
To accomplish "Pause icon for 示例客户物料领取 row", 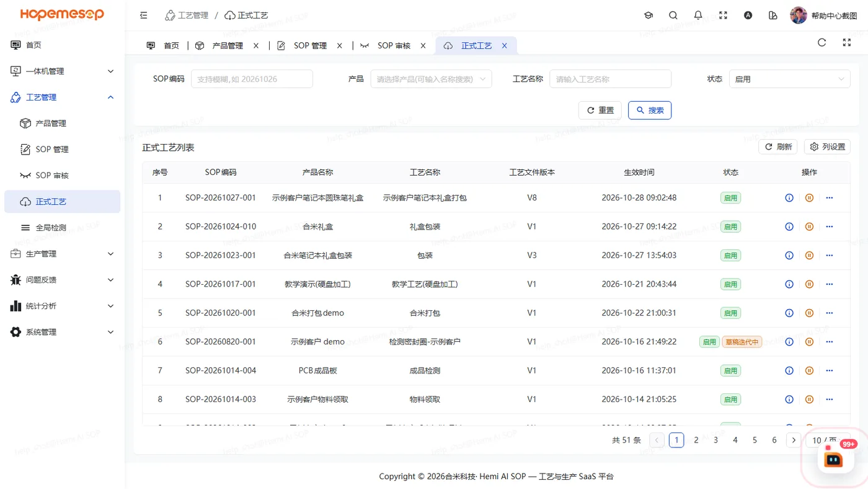I will pyautogui.click(x=809, y=399).
